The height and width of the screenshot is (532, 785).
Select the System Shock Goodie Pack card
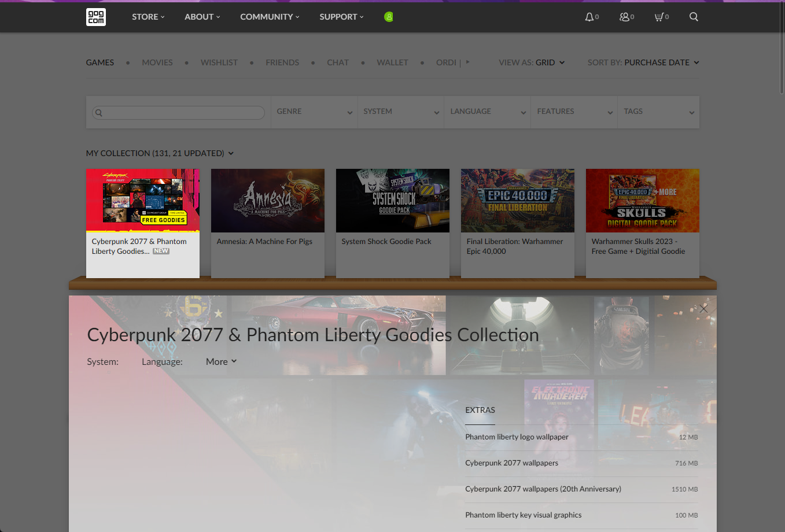tap(393, 223)
